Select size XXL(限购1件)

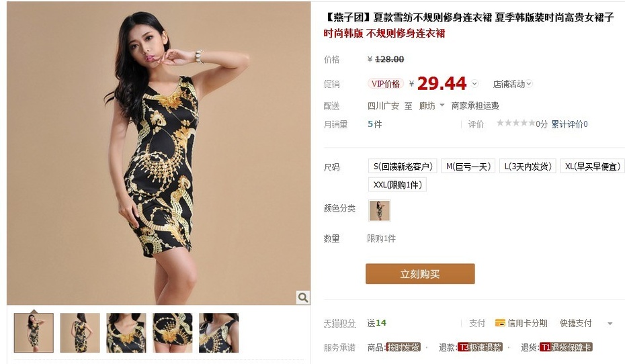(397, 185)
